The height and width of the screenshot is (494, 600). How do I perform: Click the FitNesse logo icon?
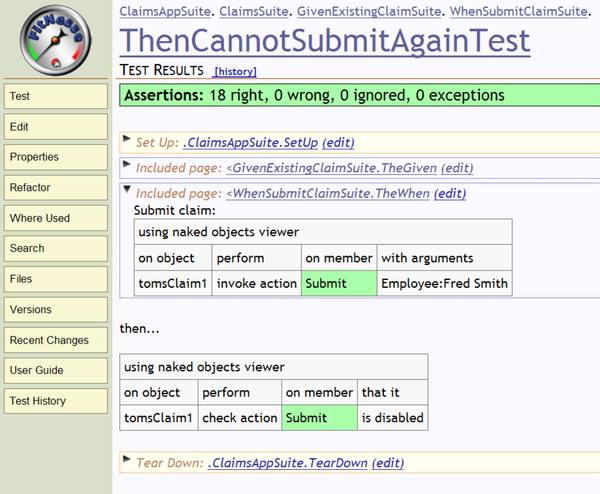54,40
